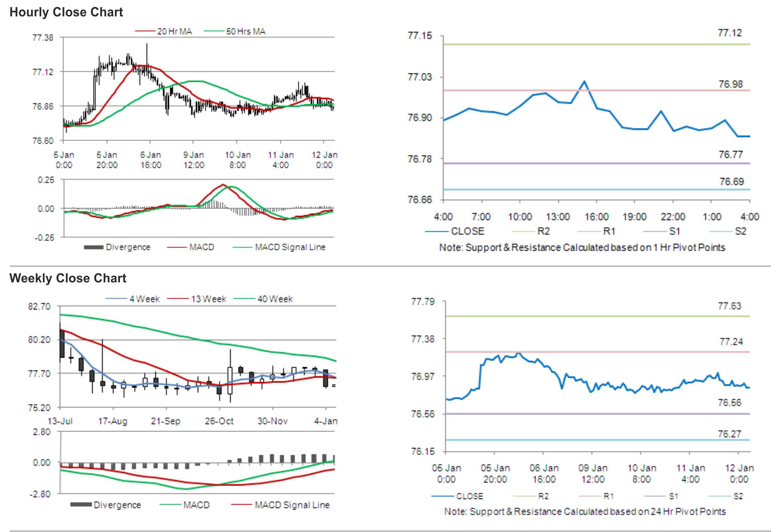Select the "40 Week" legend label
Screen dimensions: 771x532
click(x=275, y=299)
